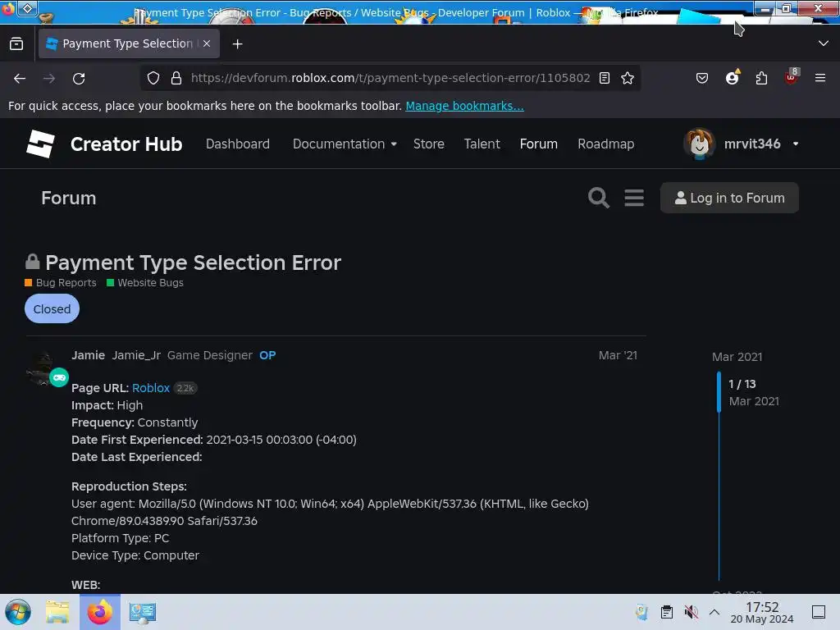Open the forum hamburger menu icon
Viewport: 840px width, 630px height.
tap(634, 198)
